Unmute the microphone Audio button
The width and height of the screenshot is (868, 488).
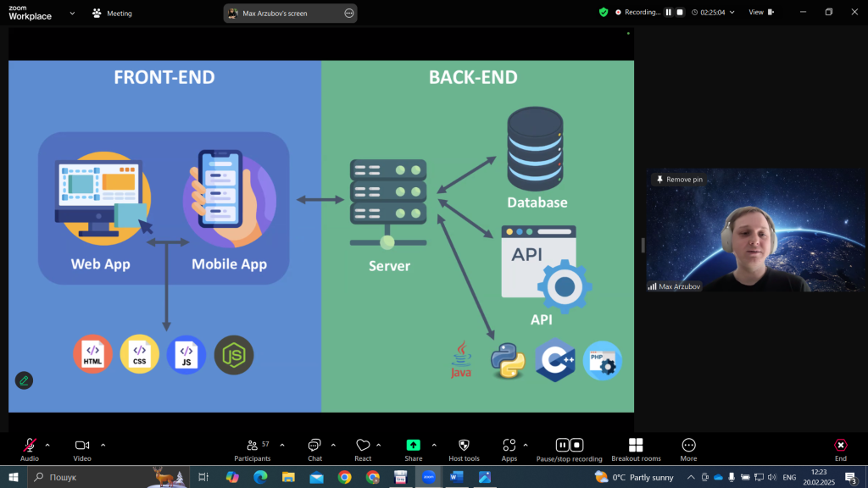click(30, 446)
